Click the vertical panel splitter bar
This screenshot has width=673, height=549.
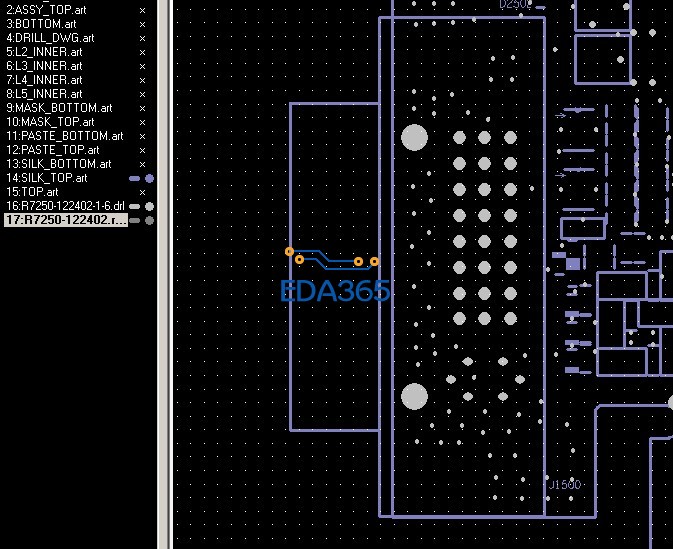[163, 274]
